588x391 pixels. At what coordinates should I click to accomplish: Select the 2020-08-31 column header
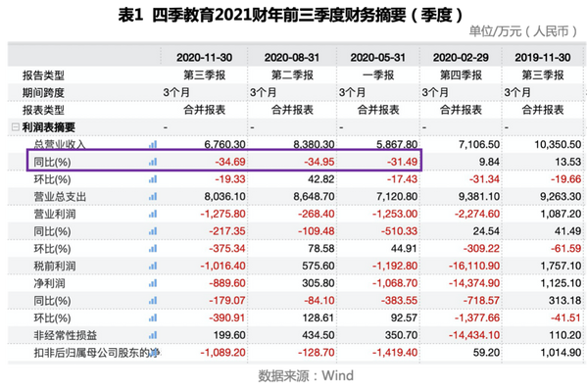click(x=292, y=58)
